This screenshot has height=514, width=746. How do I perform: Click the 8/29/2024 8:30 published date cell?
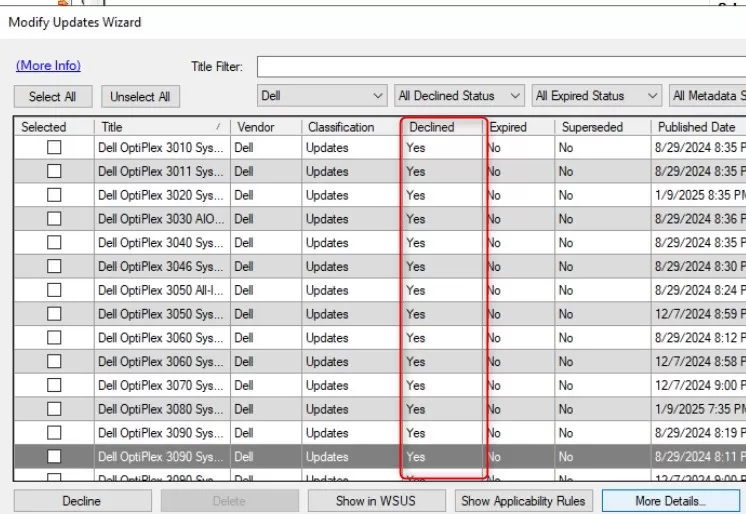[698, 267]
